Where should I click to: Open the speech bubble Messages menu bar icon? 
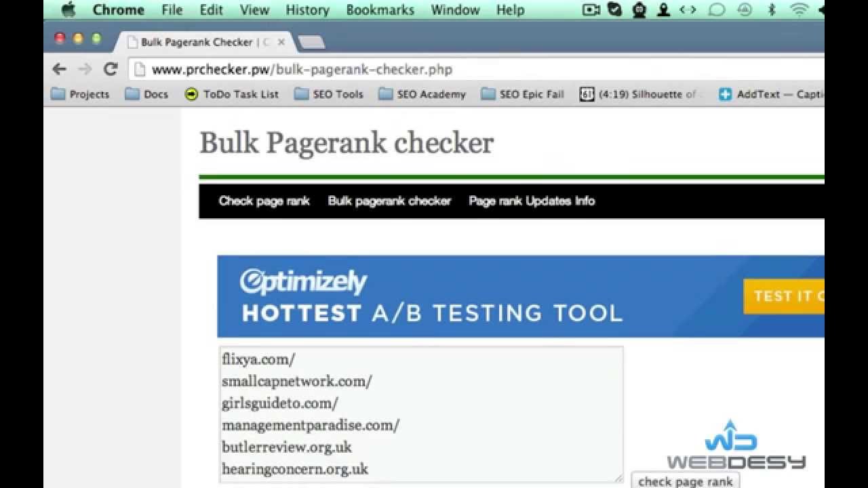[716, 10]
